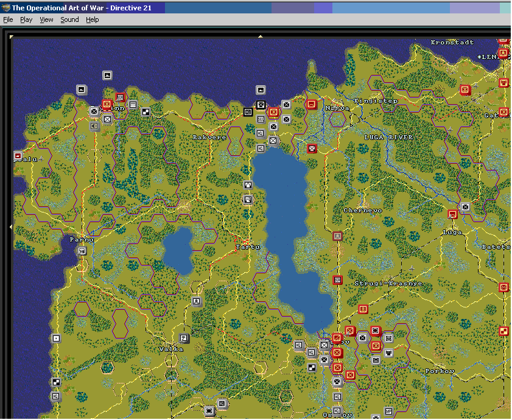Click the scroll-left arrow on the map's left edge
512x420 pixels.
pos(12,226)
